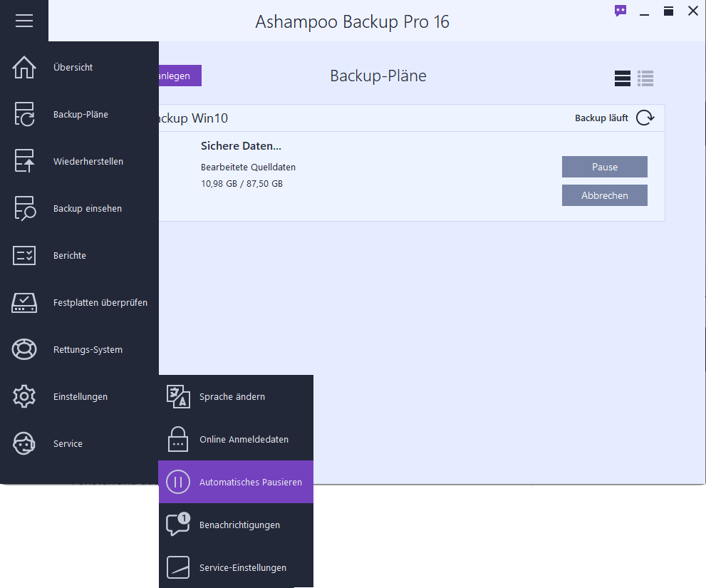Click the Wiederherstellen restore icon
This screenshot has height=588, width=706.
pyautogui.click(x=24, y=161)
